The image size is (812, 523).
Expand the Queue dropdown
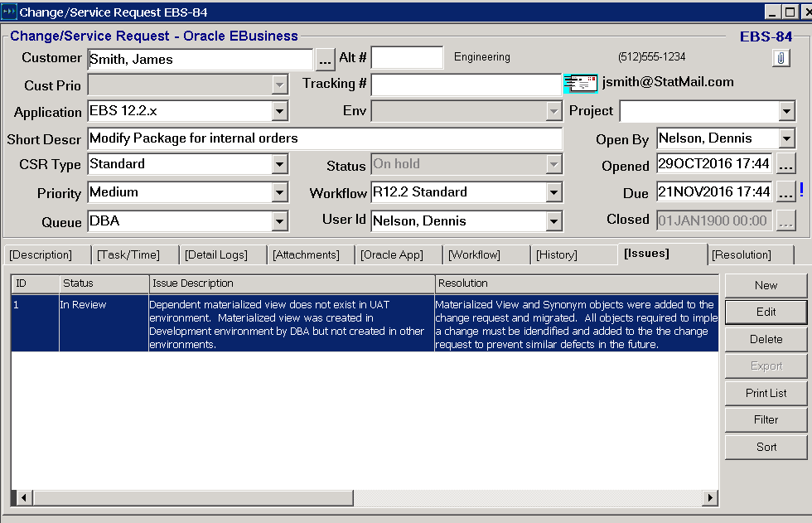point(279,221)
